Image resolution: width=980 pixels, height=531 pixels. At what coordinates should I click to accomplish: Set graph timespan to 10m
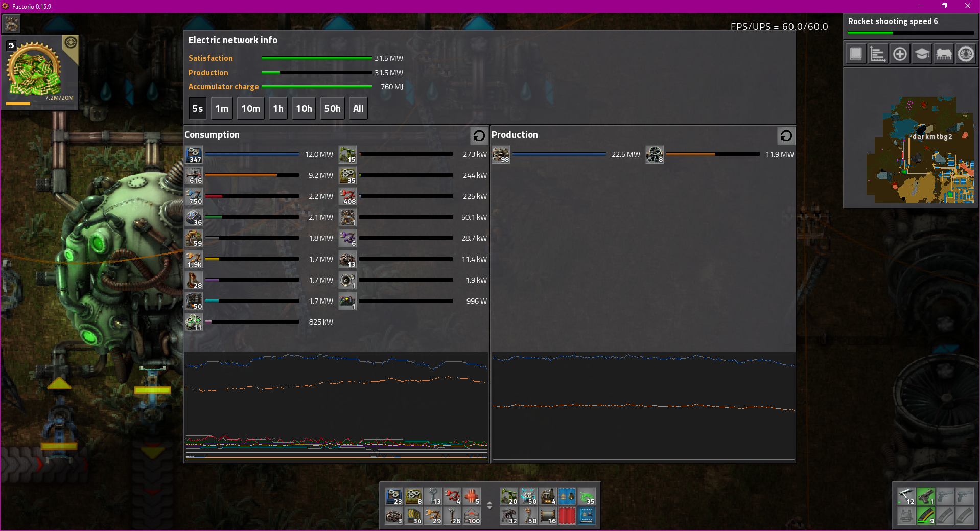251,108
